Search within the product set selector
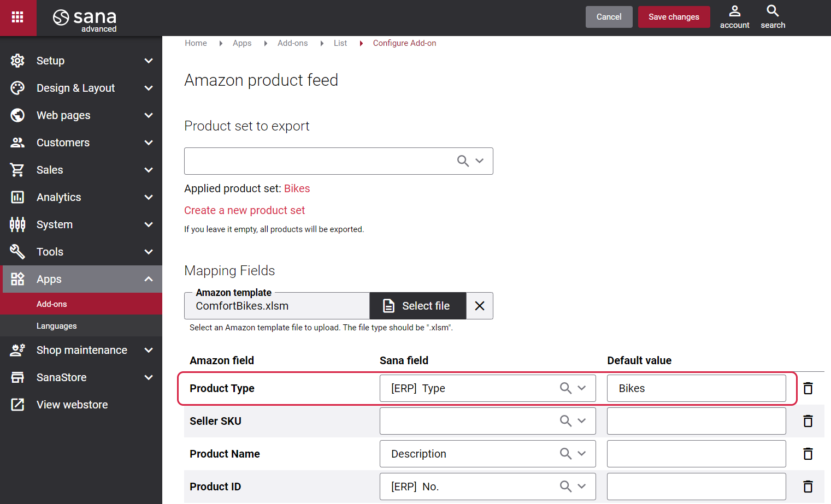 (x=463, y=161)
